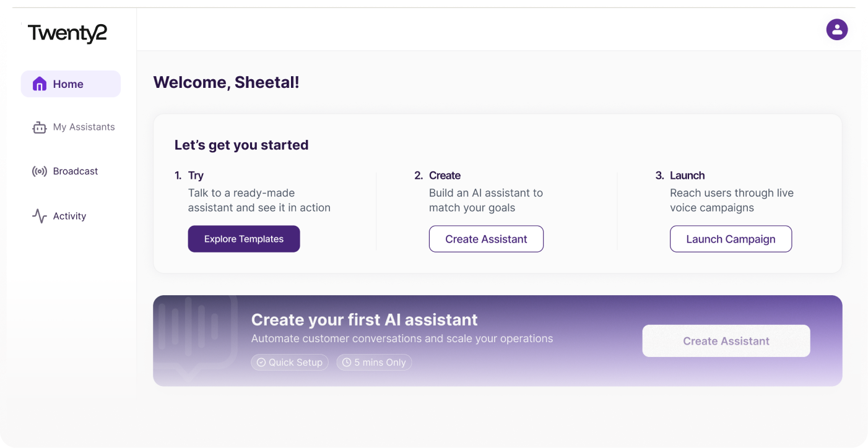Click the outlined Create Assistant button in step 2

pyautogui.click(x=486, y=239)
